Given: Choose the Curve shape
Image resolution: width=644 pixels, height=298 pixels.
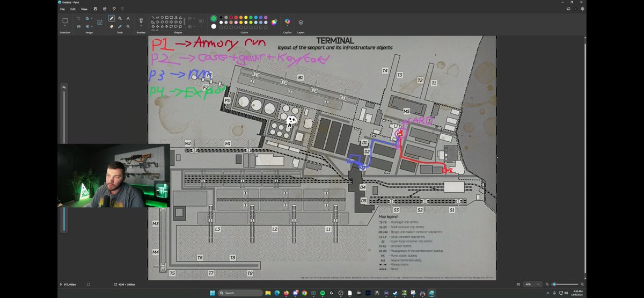Looking at the screenshot, I should click(158, 17).
